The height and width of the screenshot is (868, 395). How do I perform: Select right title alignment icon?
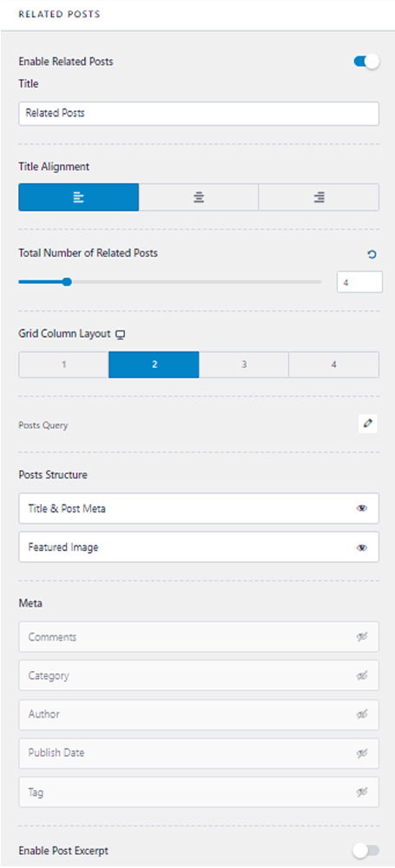pos(319,198)
